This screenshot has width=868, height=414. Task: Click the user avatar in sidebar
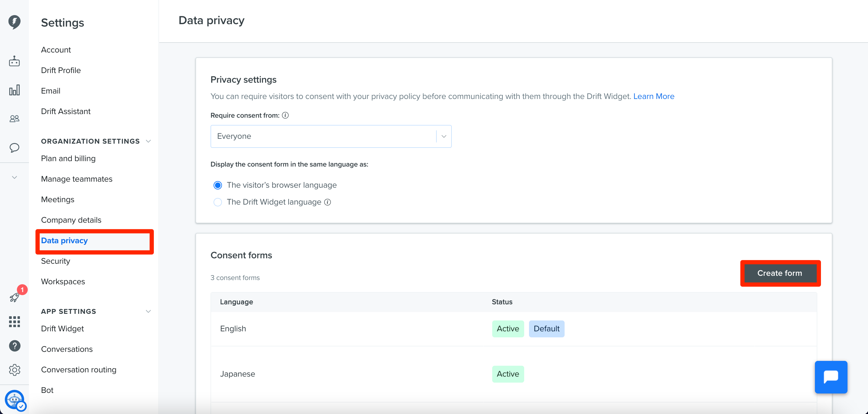(x=15, y=400)
